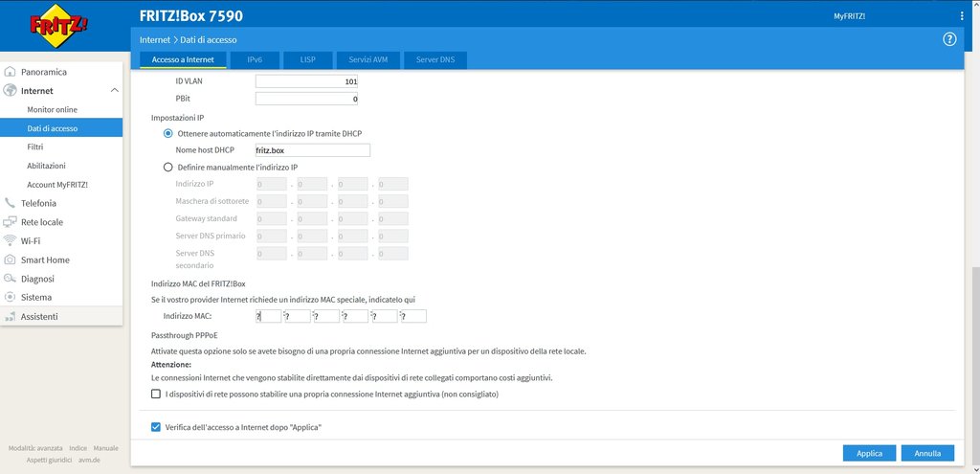Click the Internet globe icon
This screenshot has height=474, width=980.
click(x=10, y=91)
